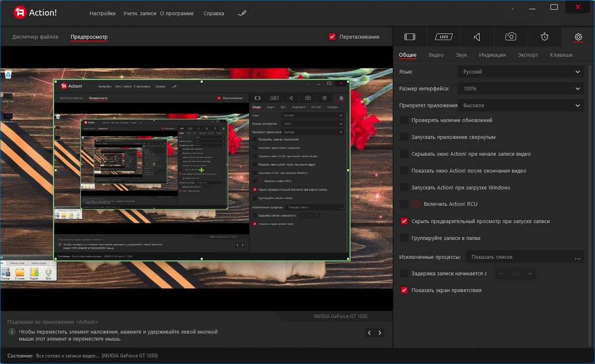
Task: Switch to the LIVE streaming icon
Action: tap(444, 37)
